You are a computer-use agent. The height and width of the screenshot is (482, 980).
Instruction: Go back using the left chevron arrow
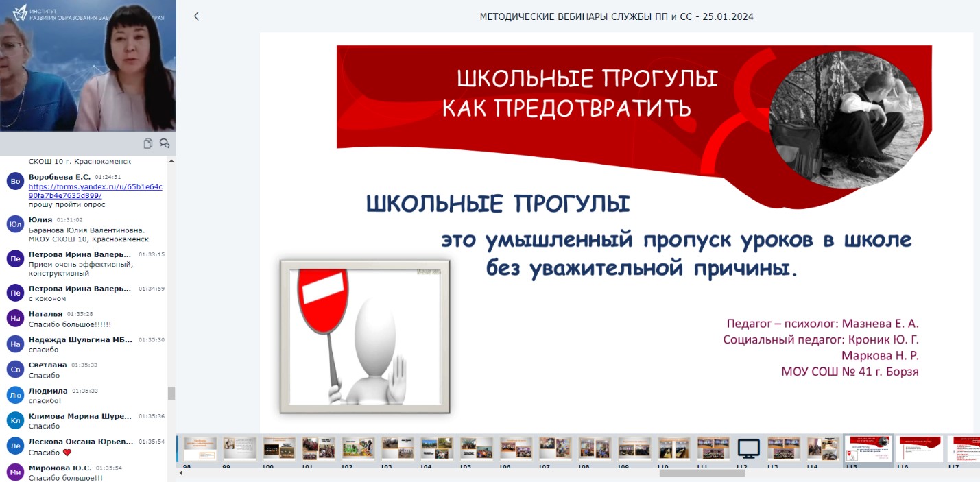(196, 16)
